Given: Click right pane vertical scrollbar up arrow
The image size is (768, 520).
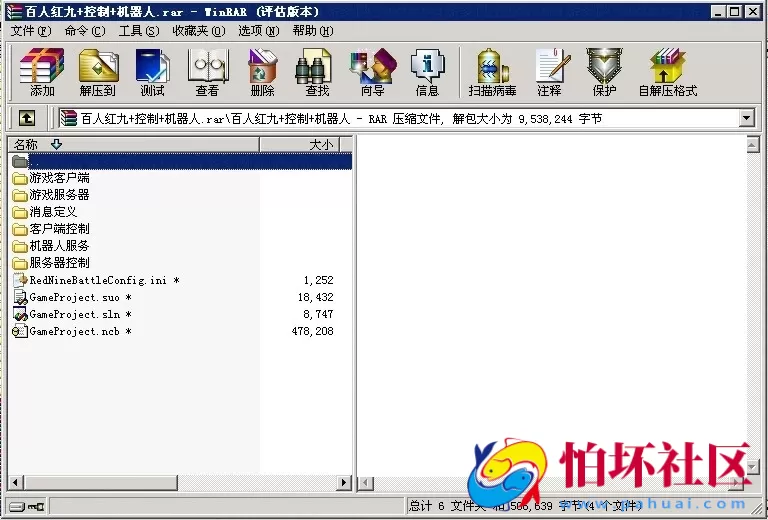Looking at the screenshot, I should pyautogui.click(x=753, y=144).
